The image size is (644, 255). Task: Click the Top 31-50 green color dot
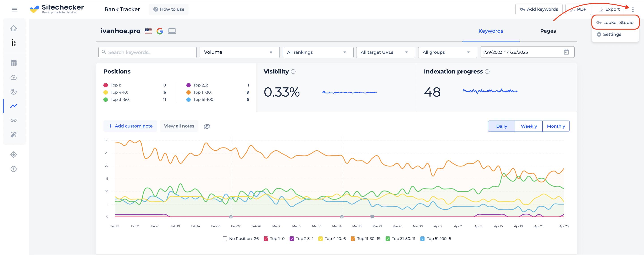[105, 99]
